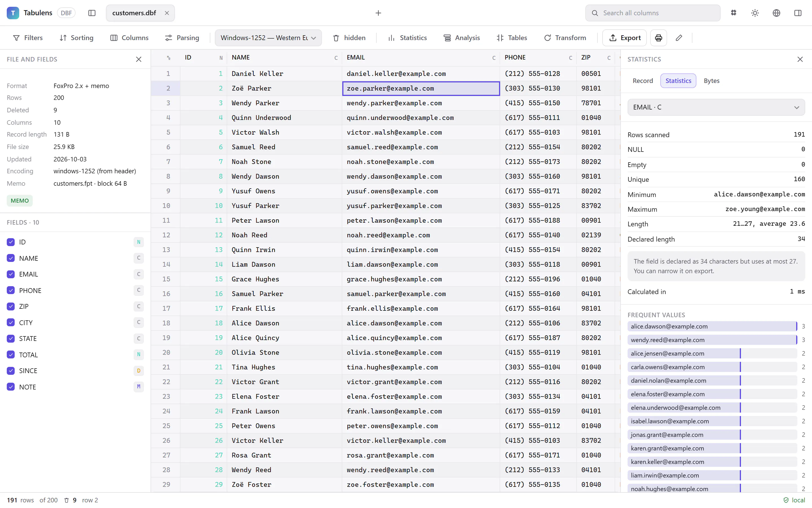Screen dimensions: 812x508
Task: Open the language globe icon
Action: click(x=776, y=13)
